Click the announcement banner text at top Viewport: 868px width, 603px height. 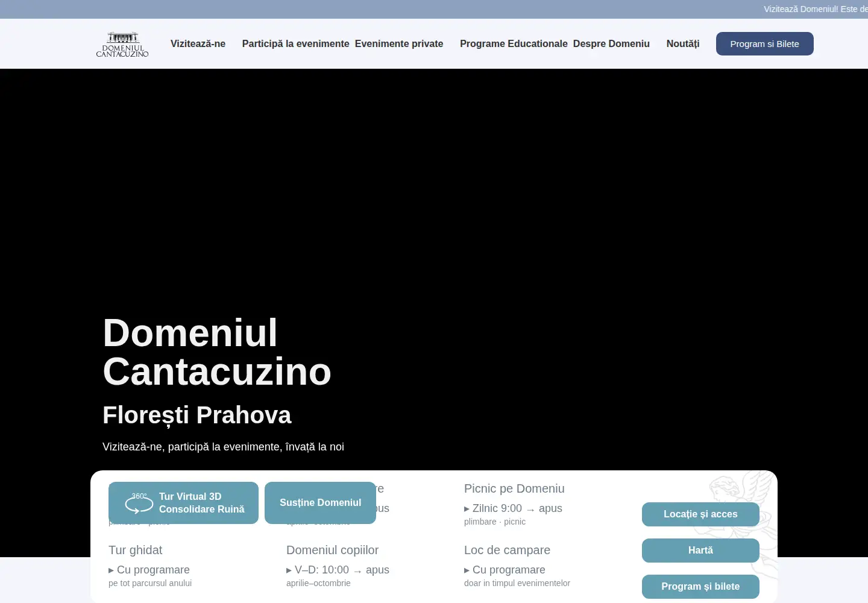click(816, 9)
